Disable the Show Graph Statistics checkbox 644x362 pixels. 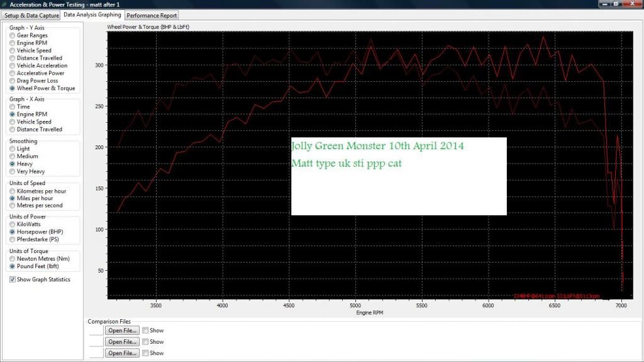coord(13,280)
